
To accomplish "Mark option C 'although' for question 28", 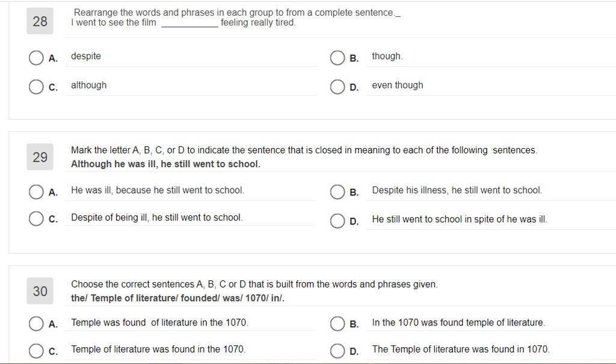I will click(36, 87).
